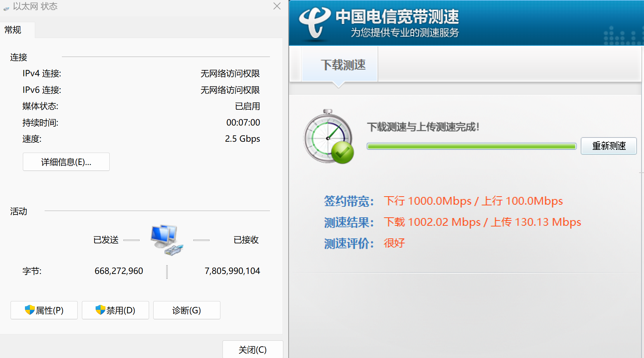Click the China Telecom logo icon
This screenshot has height=358, width=644.
point(314,23)
